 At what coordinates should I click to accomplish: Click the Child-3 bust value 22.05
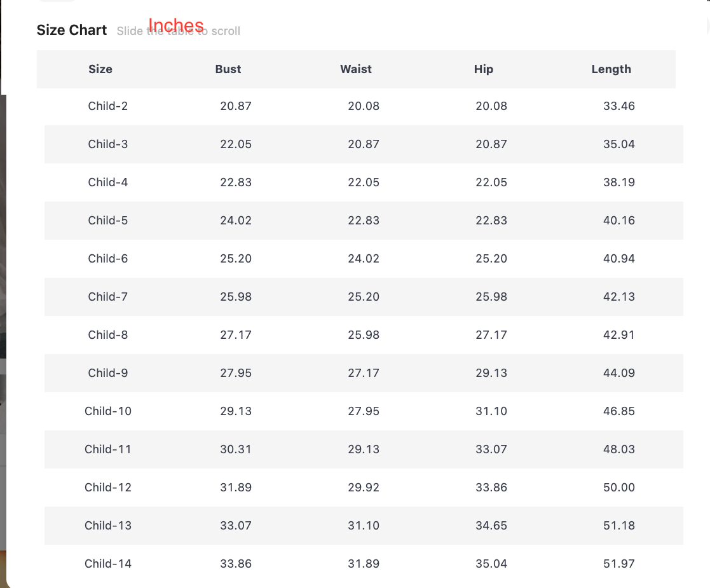click(x=236, y=144)
